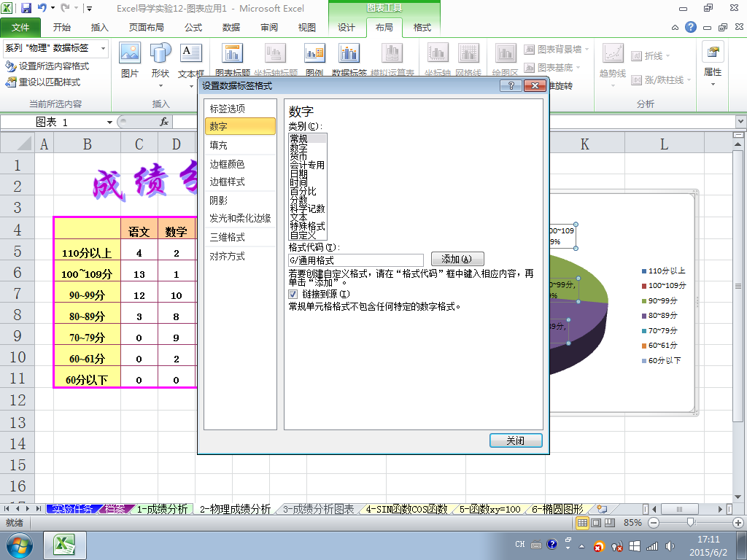Image resolution: width=747 pixels, height=560 pixels.
Task: Select 百分比 in the category list
Action: click(x=303, y=192)
